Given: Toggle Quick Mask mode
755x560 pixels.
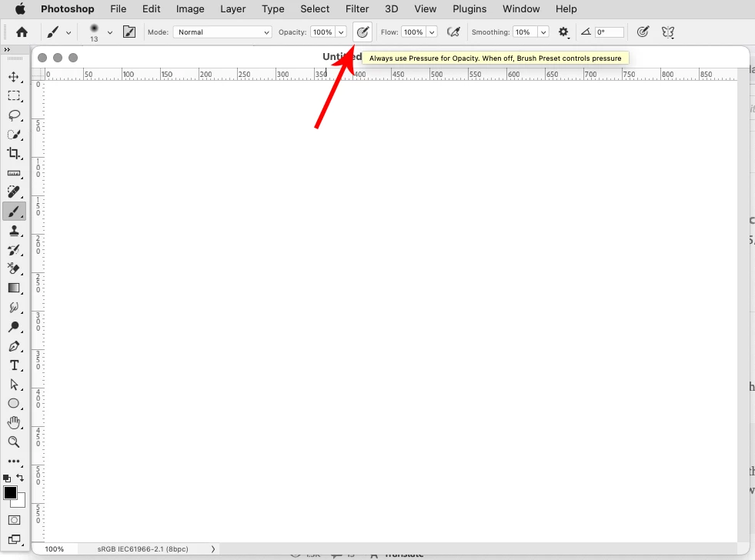Looking at the screenshot, I should (14, 520).
